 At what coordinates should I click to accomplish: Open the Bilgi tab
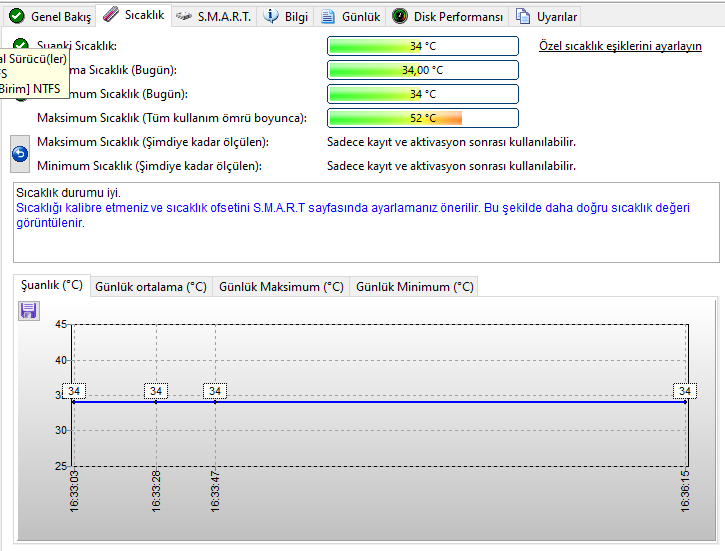point(285,17)
